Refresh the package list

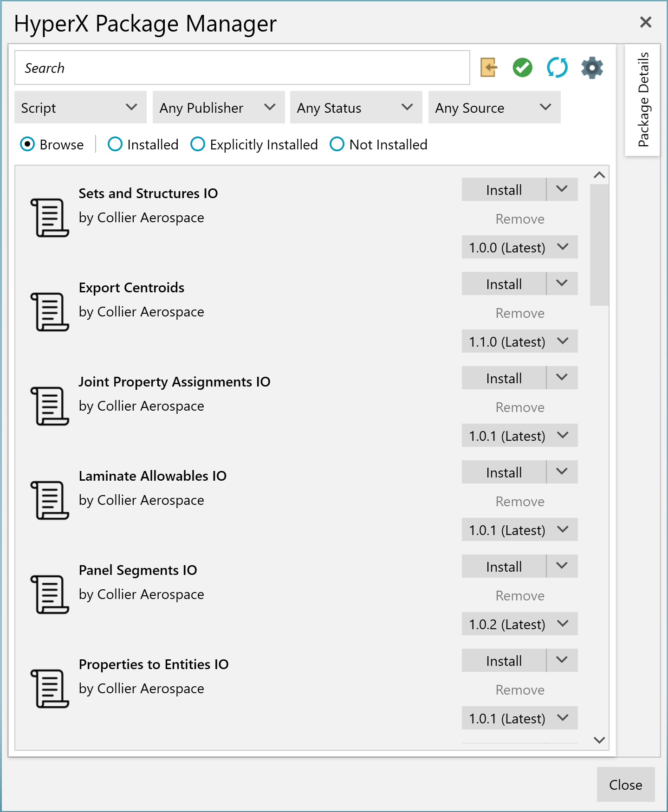557,68
